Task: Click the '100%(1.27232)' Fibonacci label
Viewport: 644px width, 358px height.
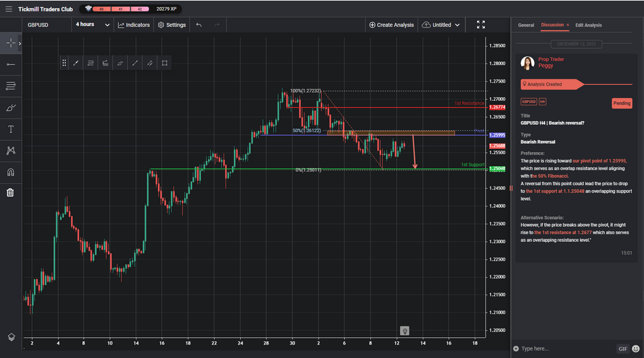Action: [306, 91]
